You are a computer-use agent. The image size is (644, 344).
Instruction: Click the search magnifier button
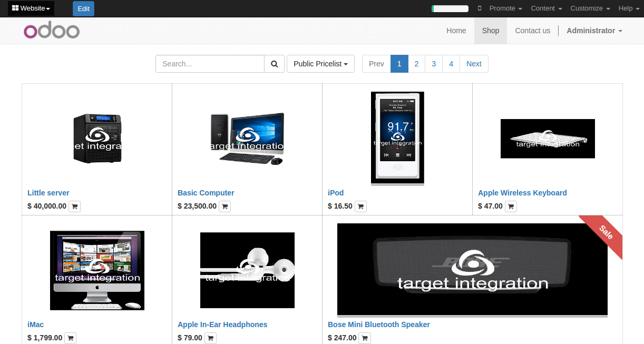click(x=274, y=64)
